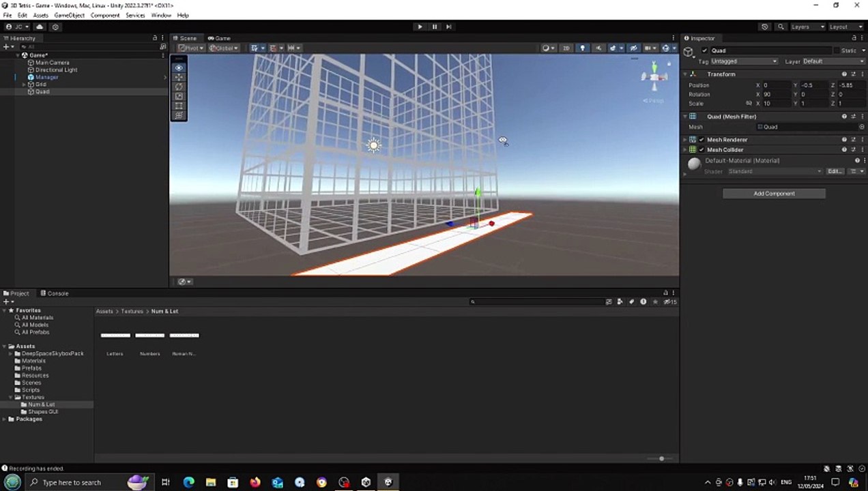Click the Add Component button
Image resolution: width=868 pixels, height=491 pixels.
point(774,194)
